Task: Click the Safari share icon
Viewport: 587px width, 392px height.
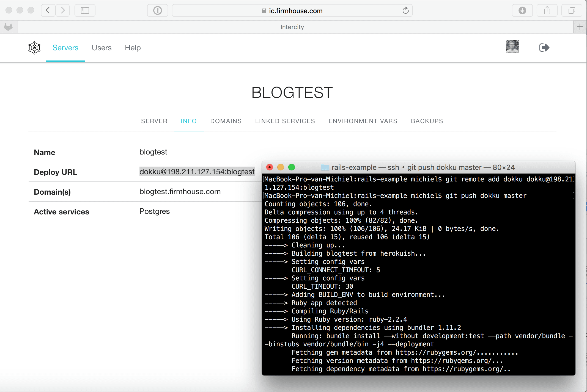Action: coord(547,10)
